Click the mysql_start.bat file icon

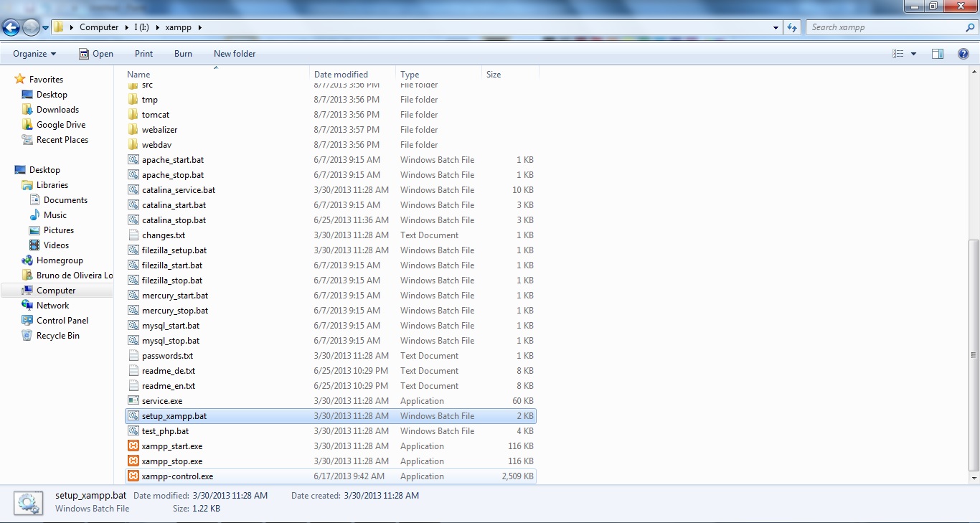tap(133, 326)
